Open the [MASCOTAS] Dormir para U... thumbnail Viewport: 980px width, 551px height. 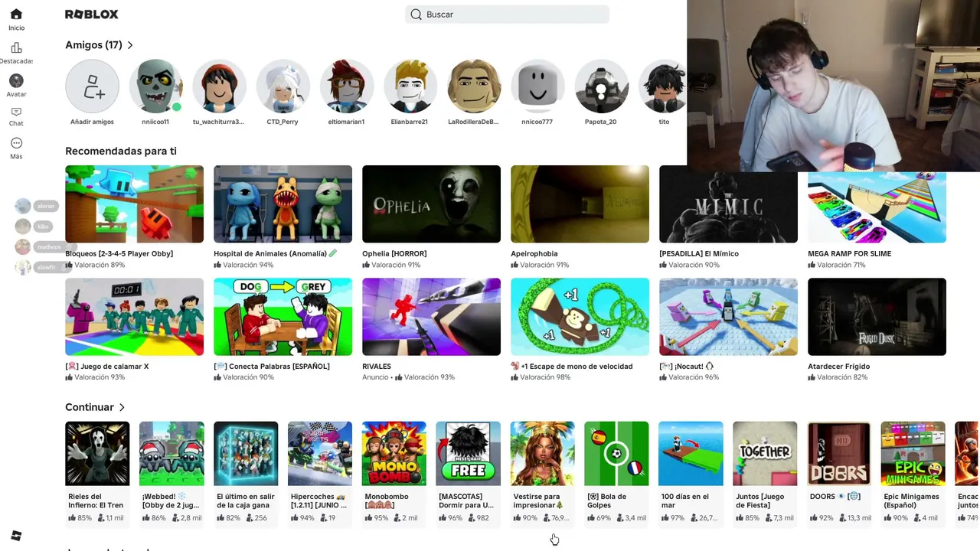click(x=468, y=454)
